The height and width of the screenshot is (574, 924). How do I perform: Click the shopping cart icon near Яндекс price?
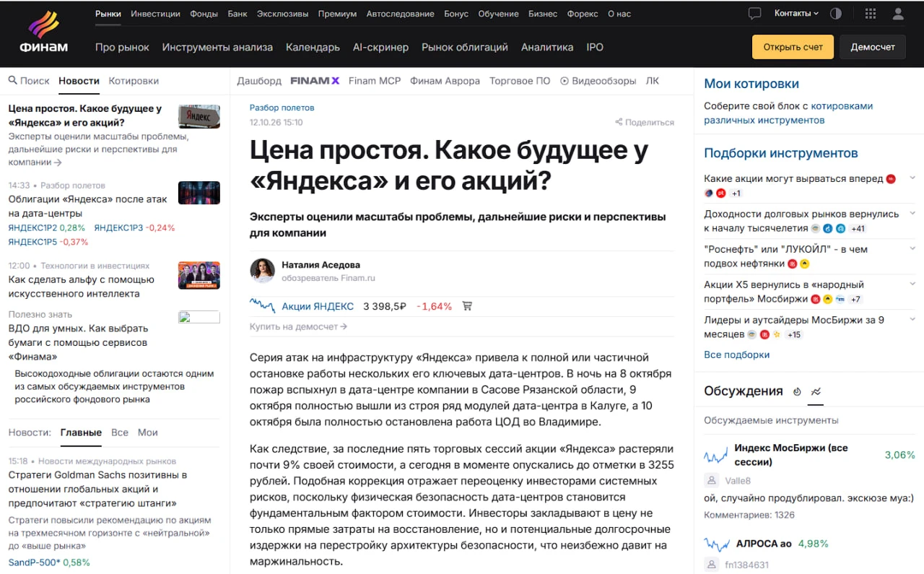[x=466, y=306]
